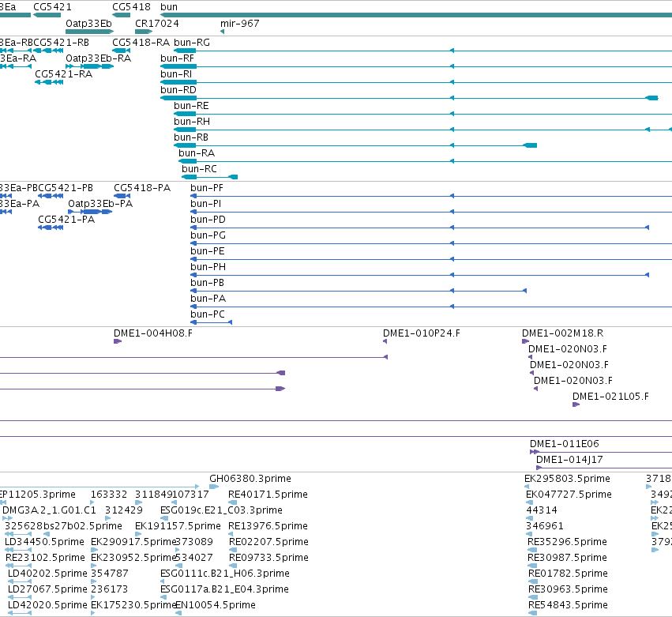
Task: Click the bun-RE transcript label
Action: click(x=191, y=106)
